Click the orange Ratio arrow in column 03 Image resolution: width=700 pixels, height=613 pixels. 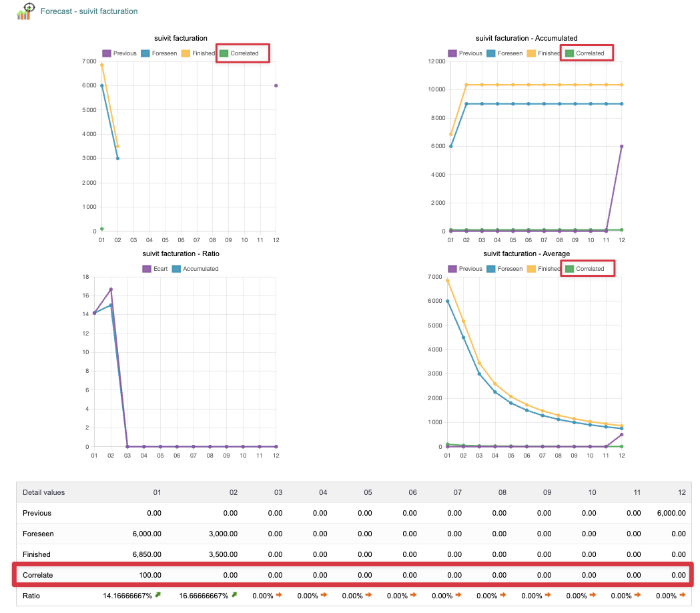[280, 595]
